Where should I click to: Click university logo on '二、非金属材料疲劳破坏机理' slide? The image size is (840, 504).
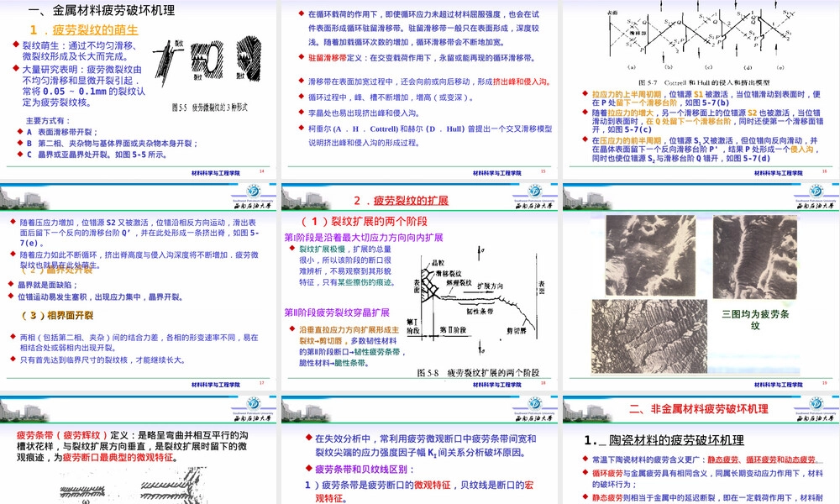coord(816,409)
